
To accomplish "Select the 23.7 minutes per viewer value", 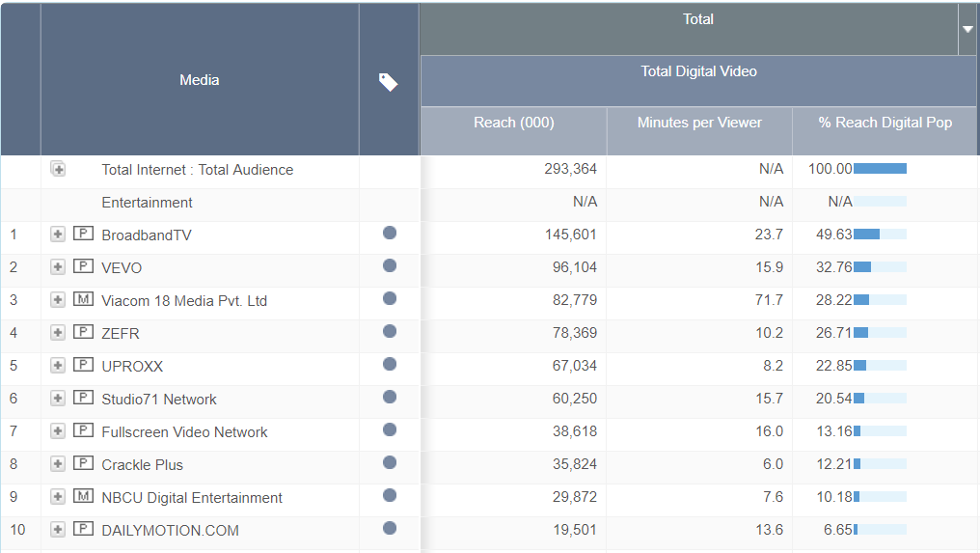I will 769,235.
